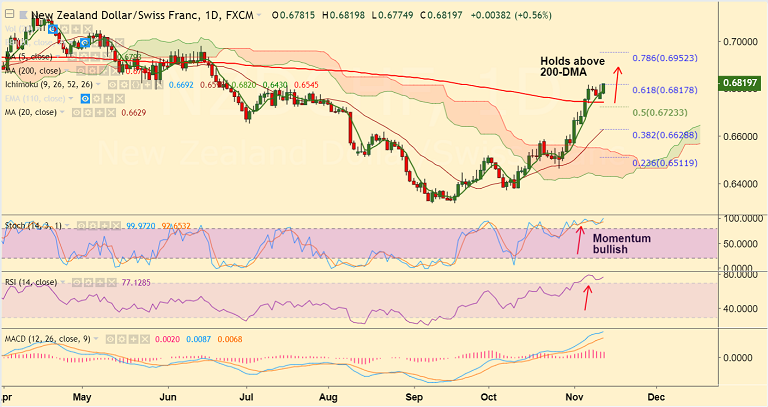768x407 pixels.
Task: Click the Sep label on time axis
Action: click(x=414, y=397)
